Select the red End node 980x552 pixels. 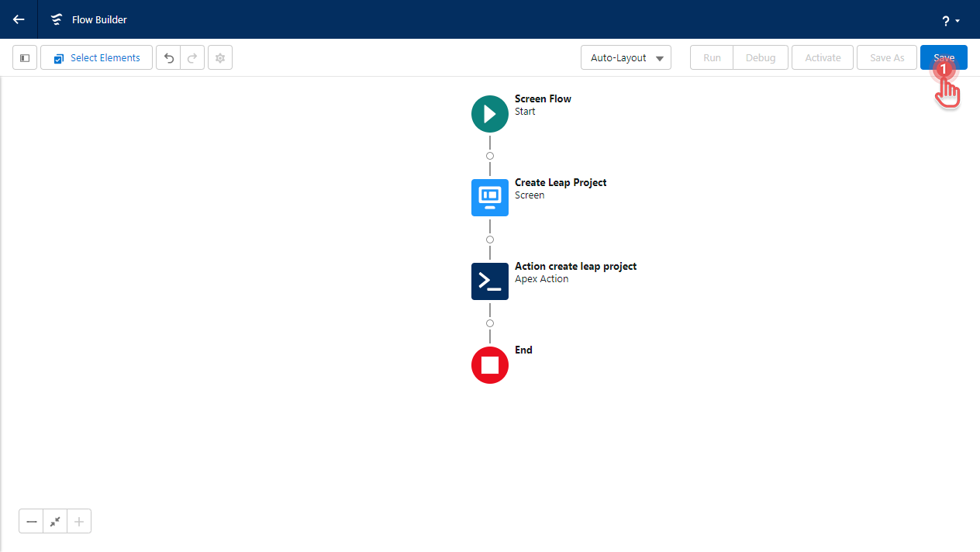click(490, 365)
